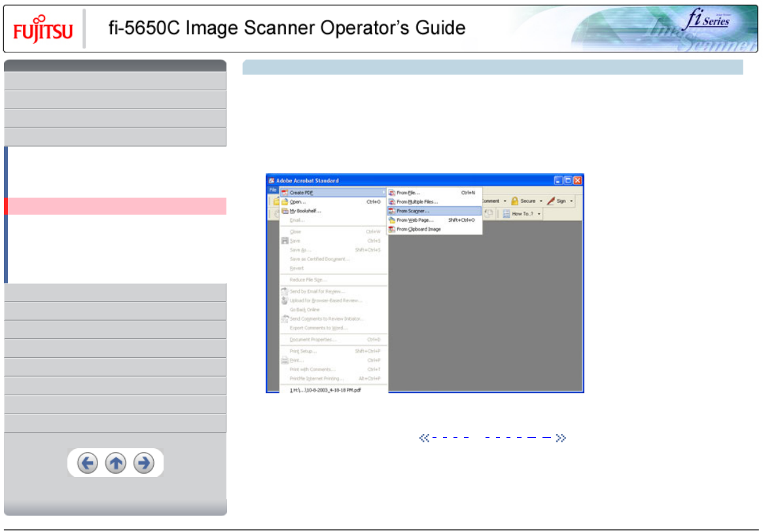Close the Adobe Acrobat Standard window
This screenshot has height=532, width=763.
click(578, 180)
